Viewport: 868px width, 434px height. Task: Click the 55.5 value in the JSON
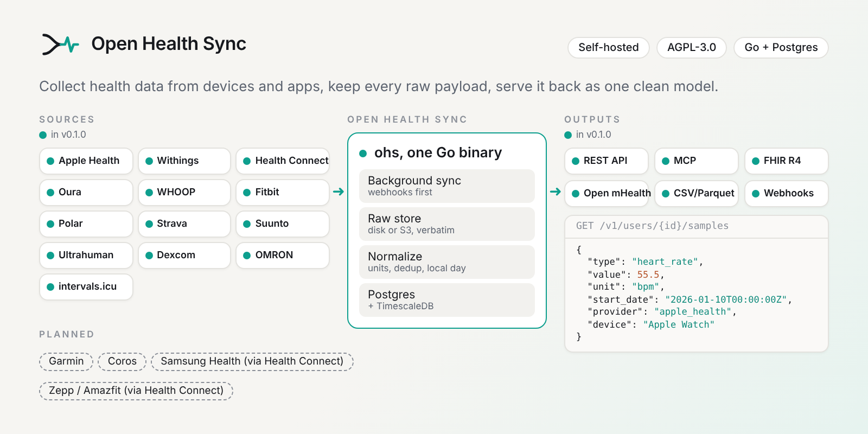tap(648, 275)
